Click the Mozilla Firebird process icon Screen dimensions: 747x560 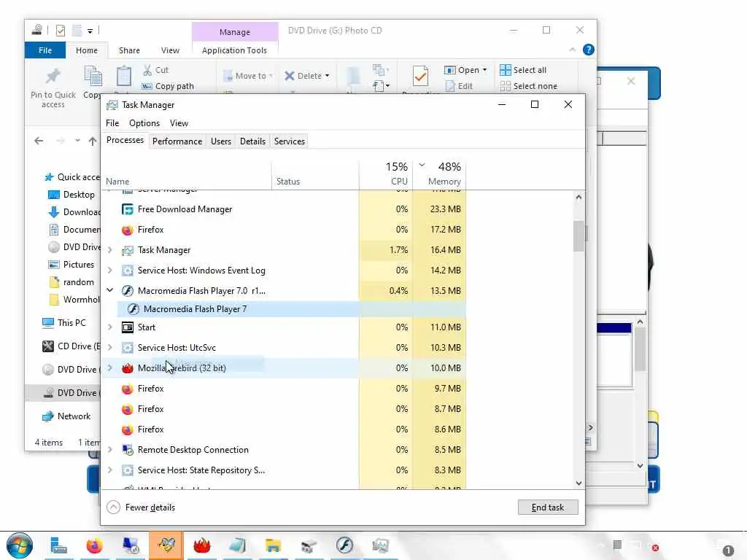[x=127, y=368]
